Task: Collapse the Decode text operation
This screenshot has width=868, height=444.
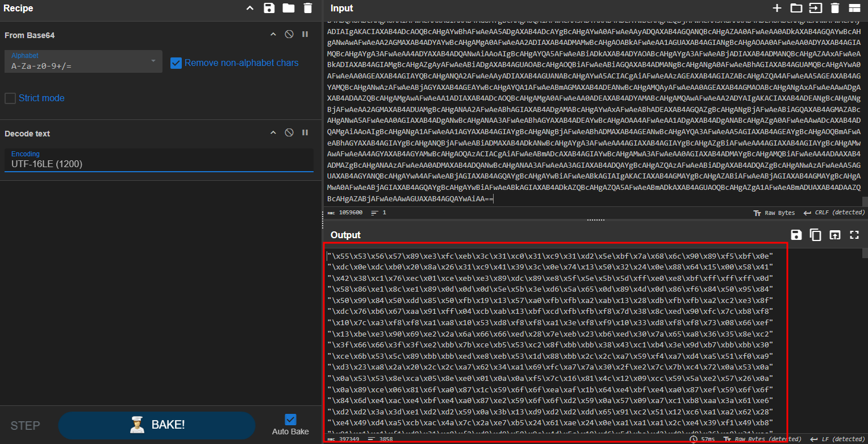Action: click(x=273, y=133)
